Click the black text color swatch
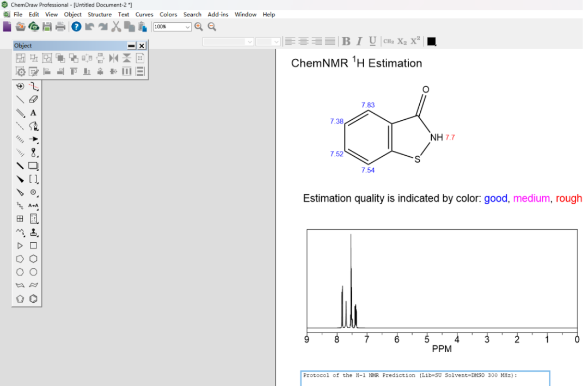This screenshot has height=386, width=588. (431, 41)
